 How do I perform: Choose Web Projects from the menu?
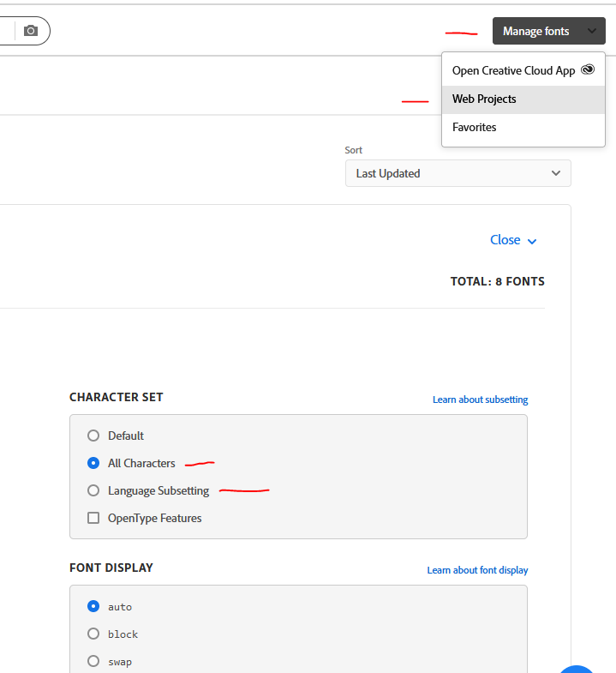tap(484, 99)
